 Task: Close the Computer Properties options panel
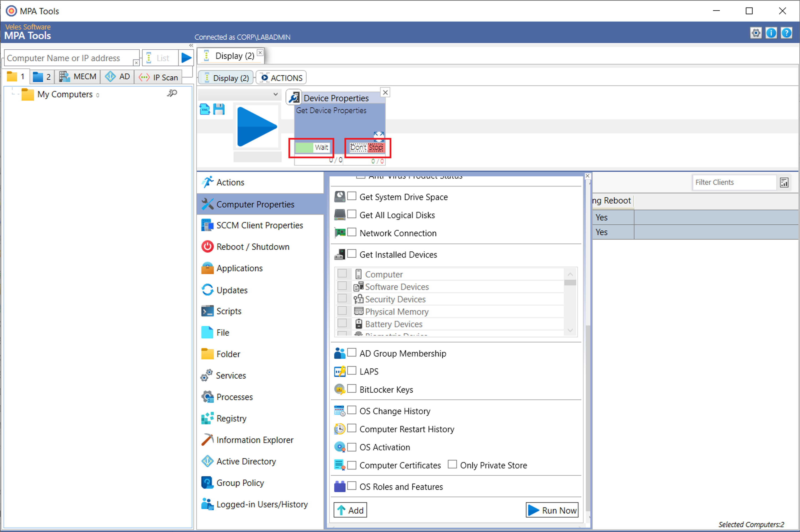587,176
